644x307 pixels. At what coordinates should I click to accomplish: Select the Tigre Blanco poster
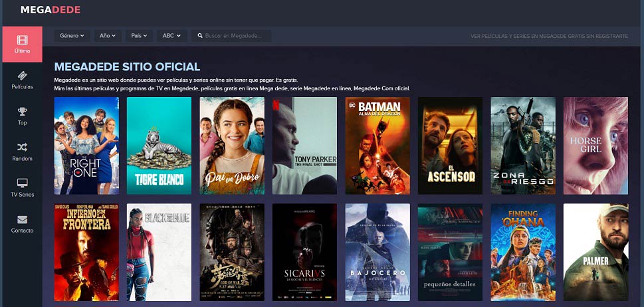tap(159, 146)
